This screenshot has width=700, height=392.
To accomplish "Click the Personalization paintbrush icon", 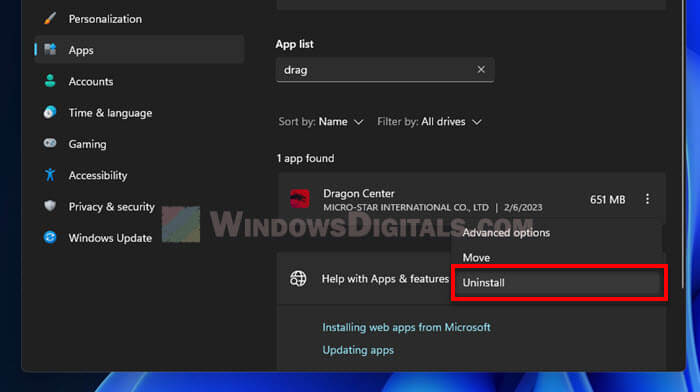I will pyautogui.click(x=50, y=18).
